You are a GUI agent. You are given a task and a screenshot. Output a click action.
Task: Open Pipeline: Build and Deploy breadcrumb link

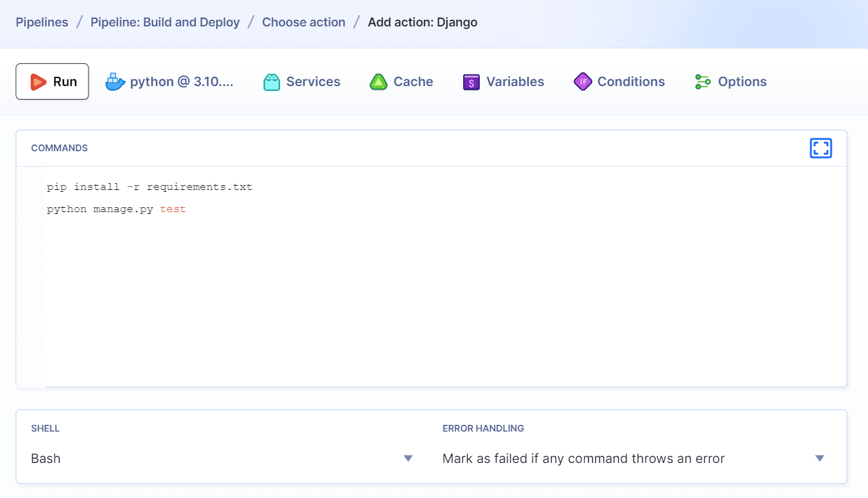pyautogui.click(x=165, y=22)
